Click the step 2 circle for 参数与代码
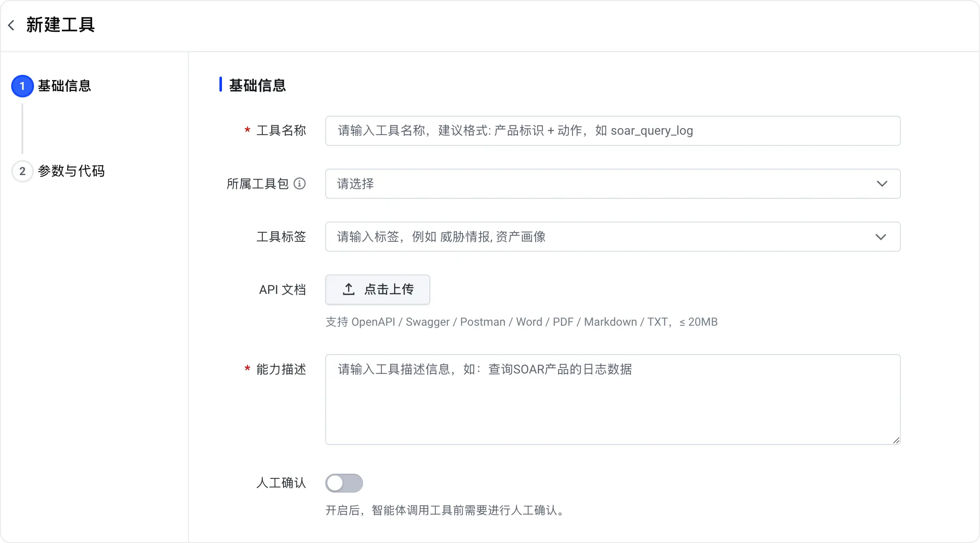Viewport: 980px width, 543px height. tap(22, 171)
